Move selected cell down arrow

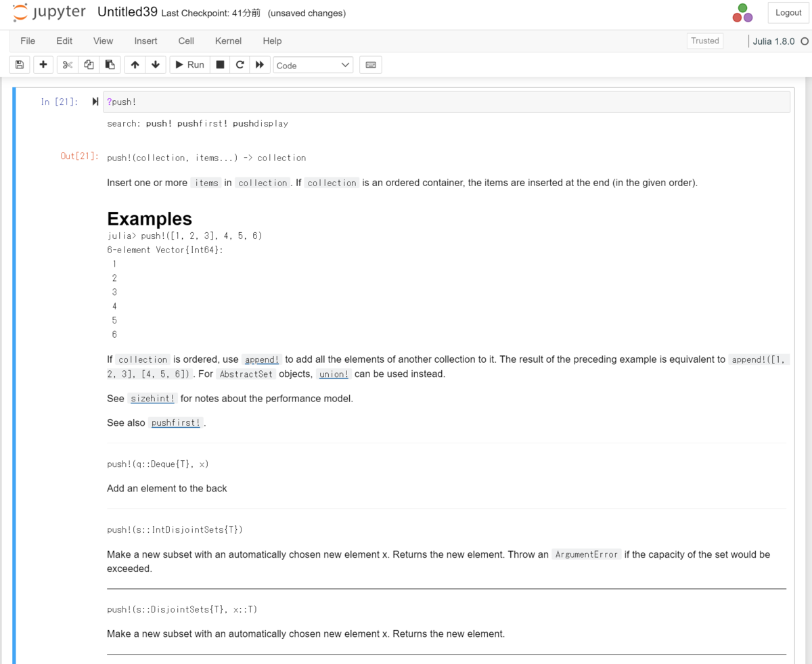[x=156, y=65]
